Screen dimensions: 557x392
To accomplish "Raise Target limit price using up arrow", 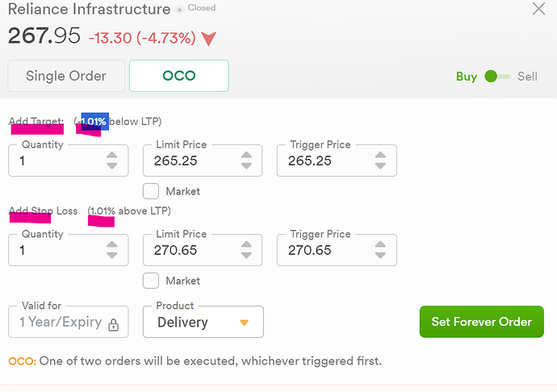I will pyautogui.click(x=246, y=155).
